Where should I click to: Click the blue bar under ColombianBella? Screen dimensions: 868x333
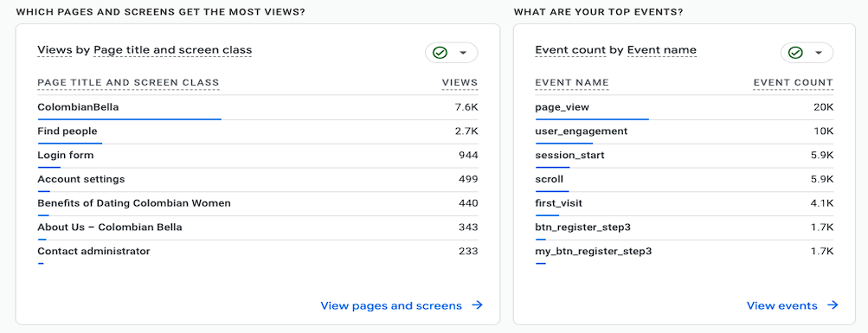130,119
